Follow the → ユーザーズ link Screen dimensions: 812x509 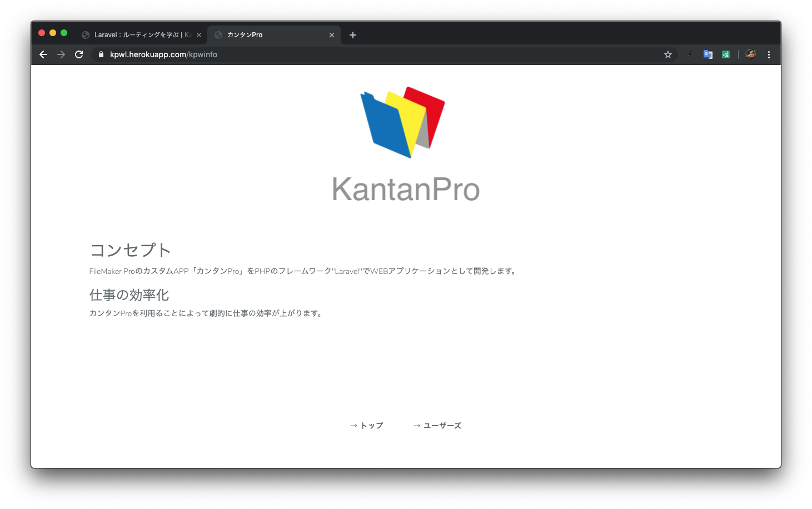(437, 426)
